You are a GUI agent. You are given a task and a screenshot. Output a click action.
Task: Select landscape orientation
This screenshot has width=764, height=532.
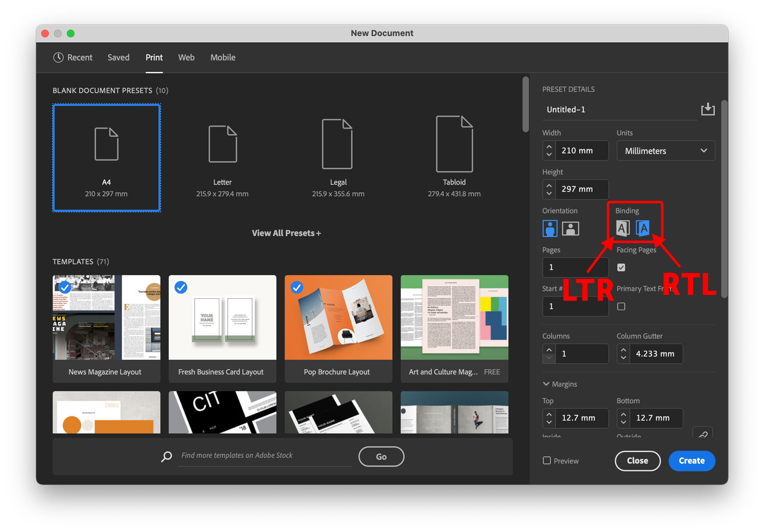pyautogui.click(x=571, y=228)
